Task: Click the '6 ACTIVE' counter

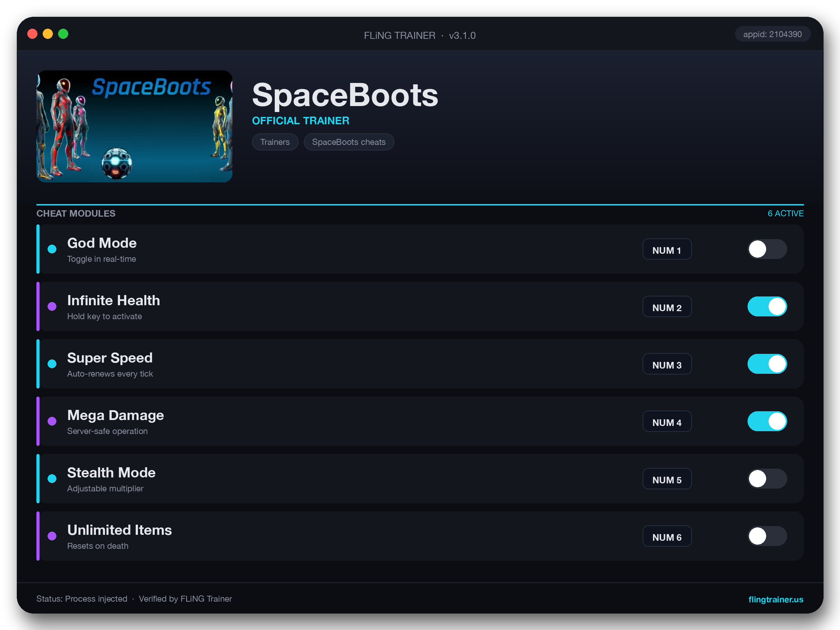Action: point(786,213)
